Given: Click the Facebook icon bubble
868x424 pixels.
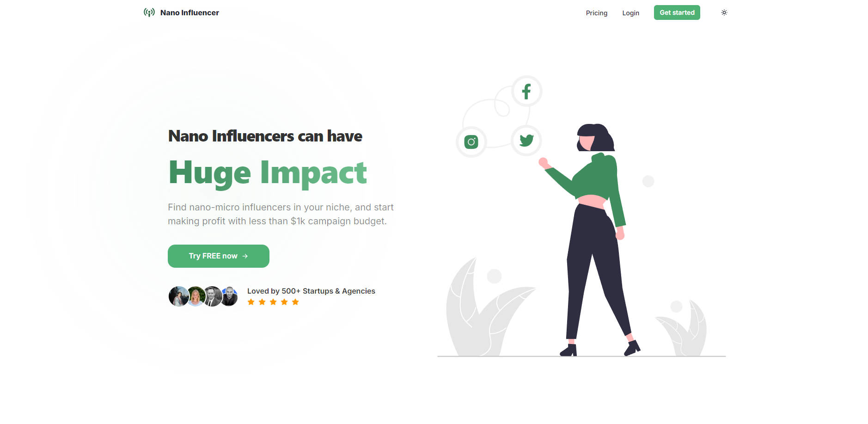Looking at the screenshot, I should click(526, 91).
